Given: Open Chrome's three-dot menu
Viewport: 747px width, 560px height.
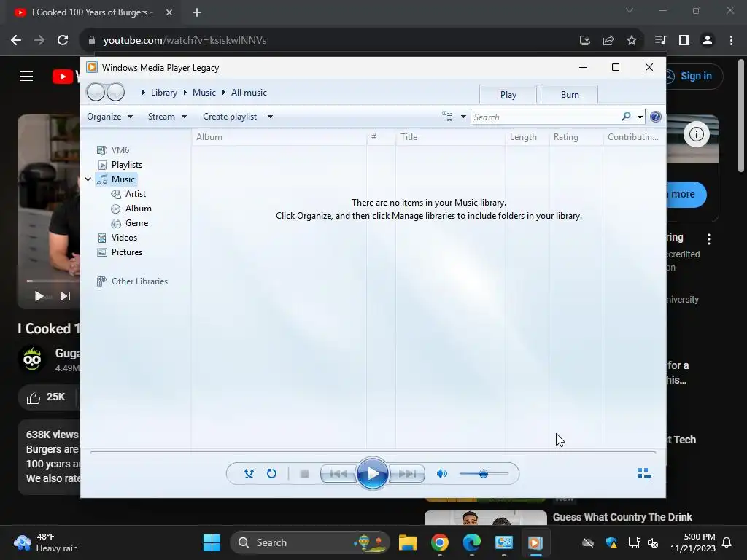Looking at the screenshot, I should pyautogui.click(x=731, y=41).
